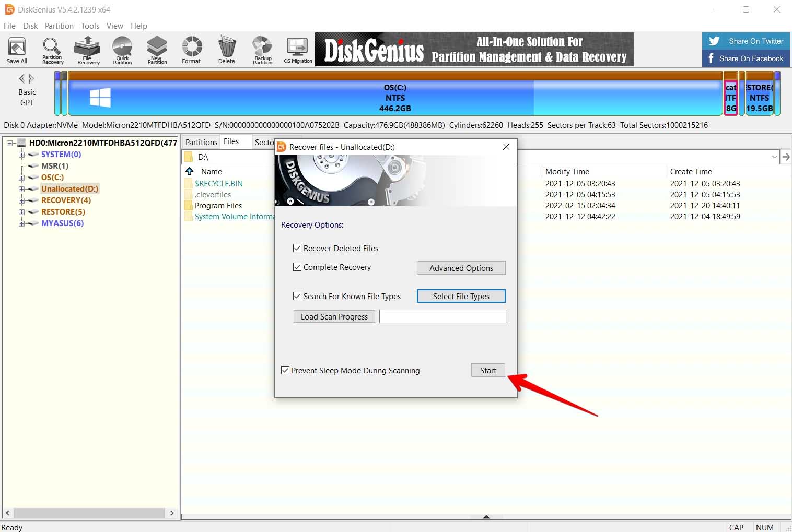The width and height of the screenshot is (792, 532).
Task: Click the path go arrow button
Action: (786, 157)
